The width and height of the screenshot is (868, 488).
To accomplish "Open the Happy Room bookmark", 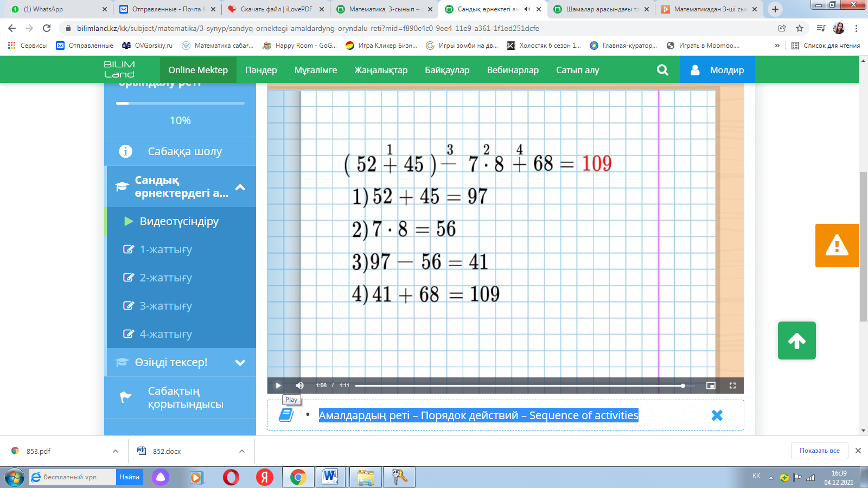I will coord(299,46).
